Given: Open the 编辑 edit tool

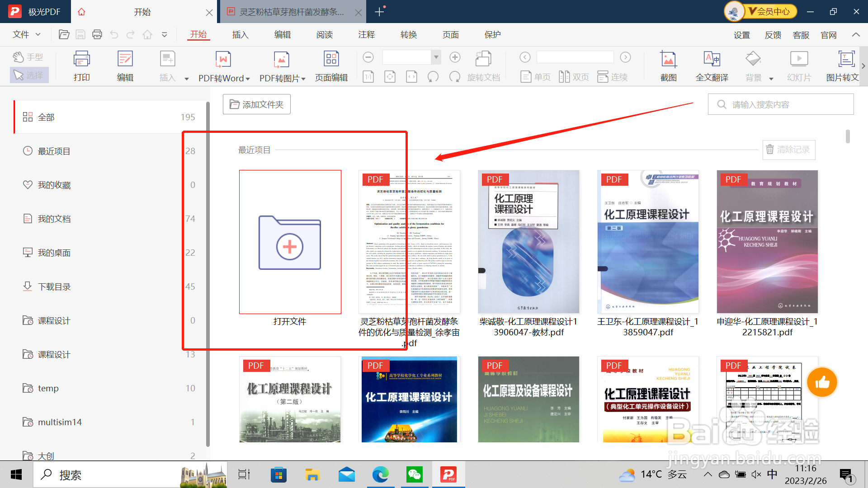Looking at the screenshot, I should (x=125, y=66).
